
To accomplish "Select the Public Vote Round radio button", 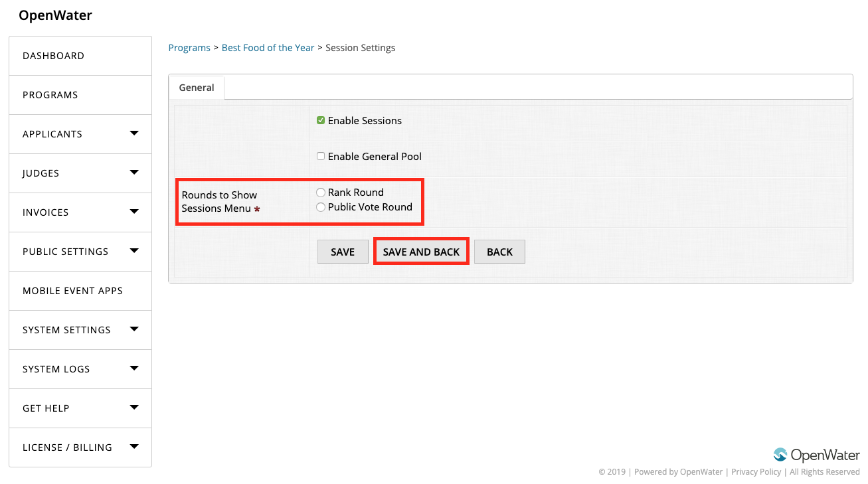I will (x=321, y=207).
